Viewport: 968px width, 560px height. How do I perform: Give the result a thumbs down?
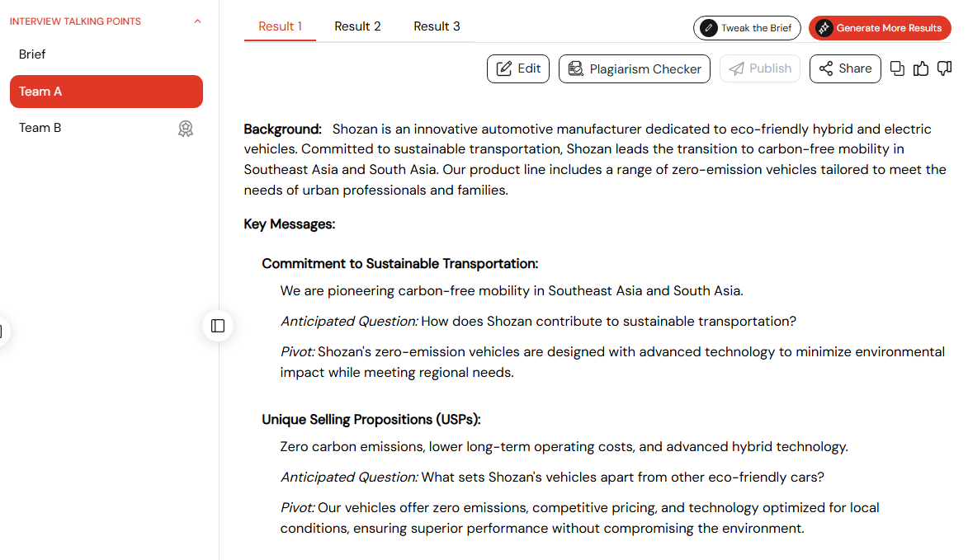click(x=945, y=68)
